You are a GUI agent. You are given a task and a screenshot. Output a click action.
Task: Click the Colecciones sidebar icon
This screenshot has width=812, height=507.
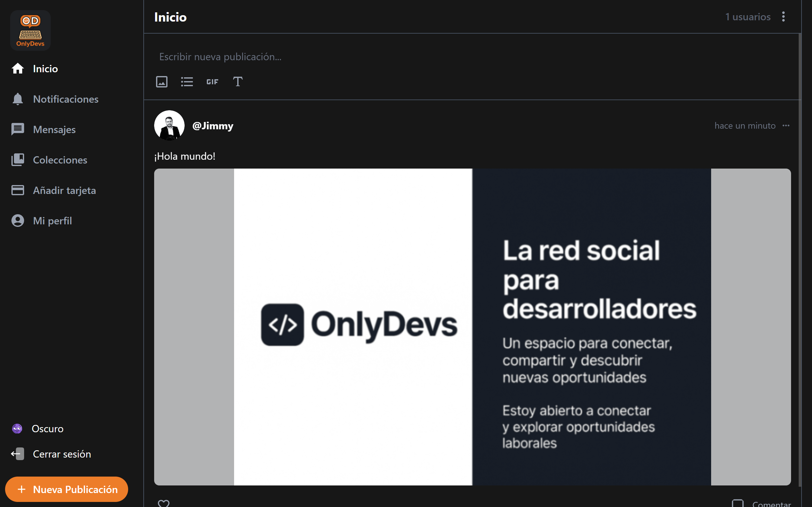[18, 160]
